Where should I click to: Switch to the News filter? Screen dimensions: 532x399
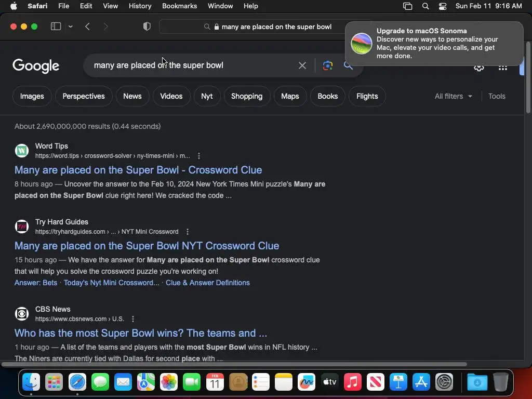coord(132,96)
